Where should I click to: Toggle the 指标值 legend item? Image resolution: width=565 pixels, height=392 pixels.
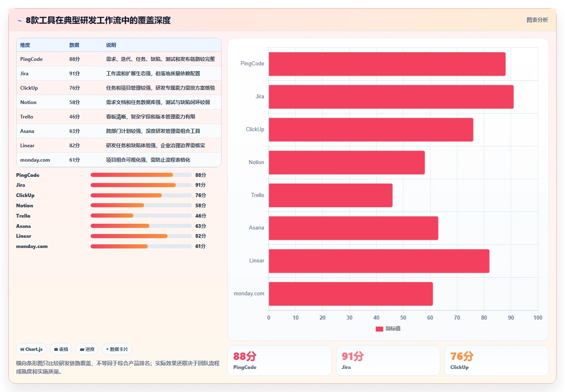pos(388,329)
